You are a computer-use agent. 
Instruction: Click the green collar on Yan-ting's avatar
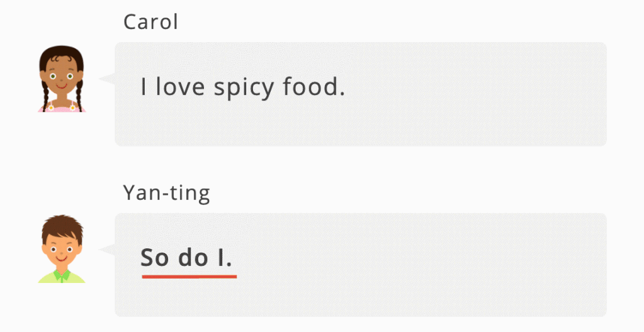(62, 276)
